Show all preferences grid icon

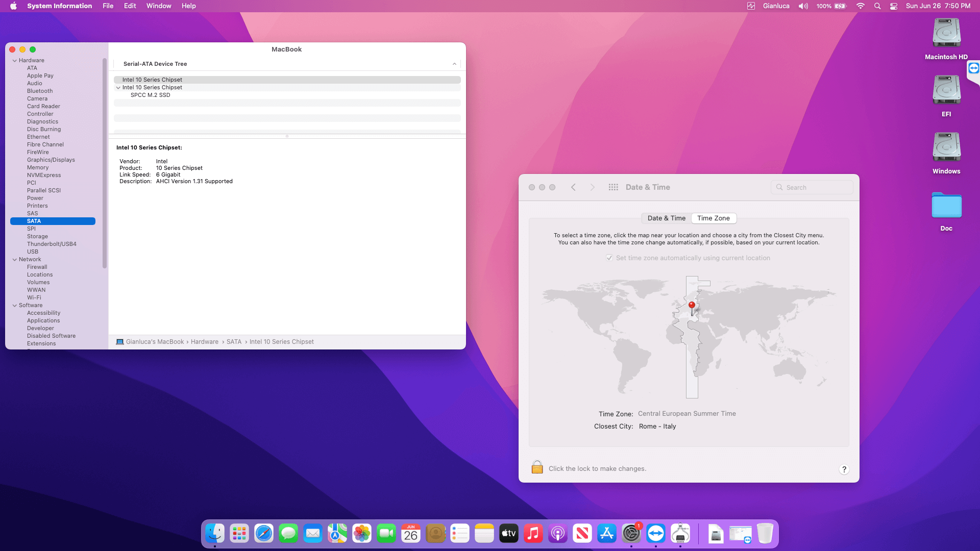[x=614, y=187]
